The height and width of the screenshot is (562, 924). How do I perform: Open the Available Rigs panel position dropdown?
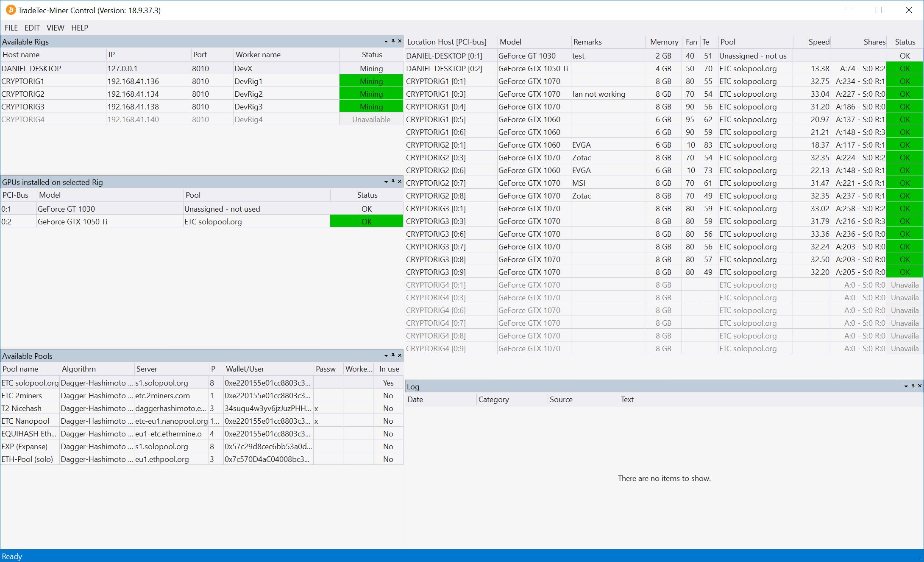[x=386, y=42]
